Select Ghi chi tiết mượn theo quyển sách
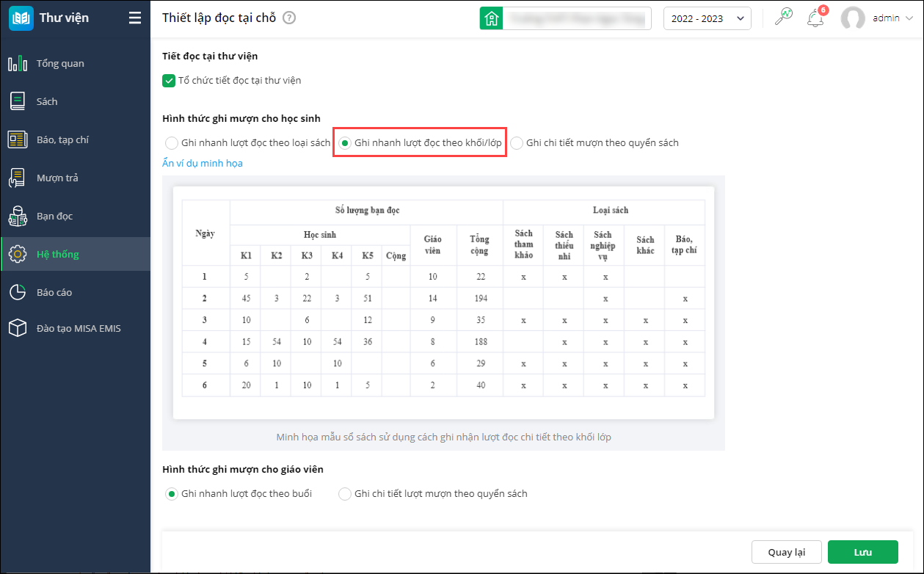 tap(517, 143)
